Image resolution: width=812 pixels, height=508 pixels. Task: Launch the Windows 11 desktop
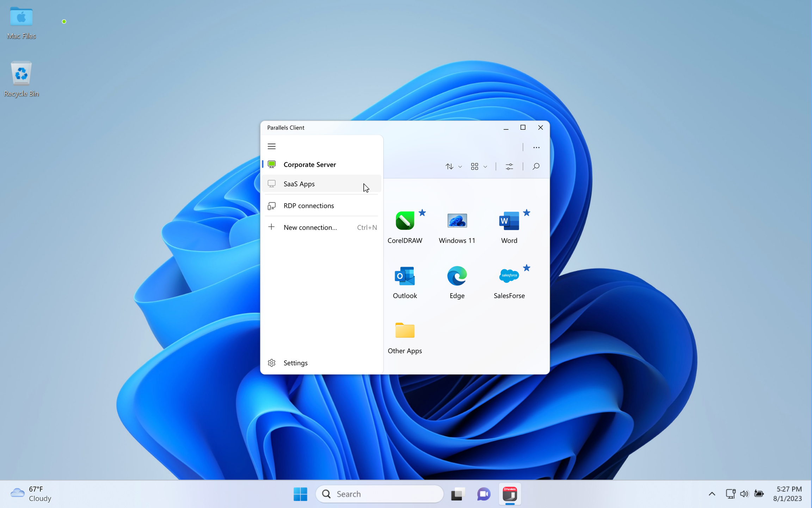coord(457,221)
